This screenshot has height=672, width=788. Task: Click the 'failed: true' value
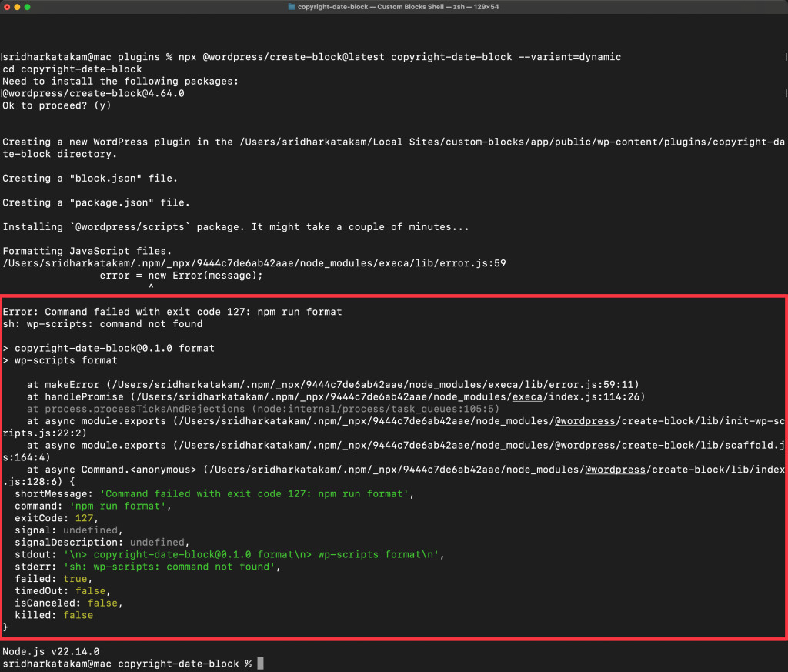(x=75, y=579)
